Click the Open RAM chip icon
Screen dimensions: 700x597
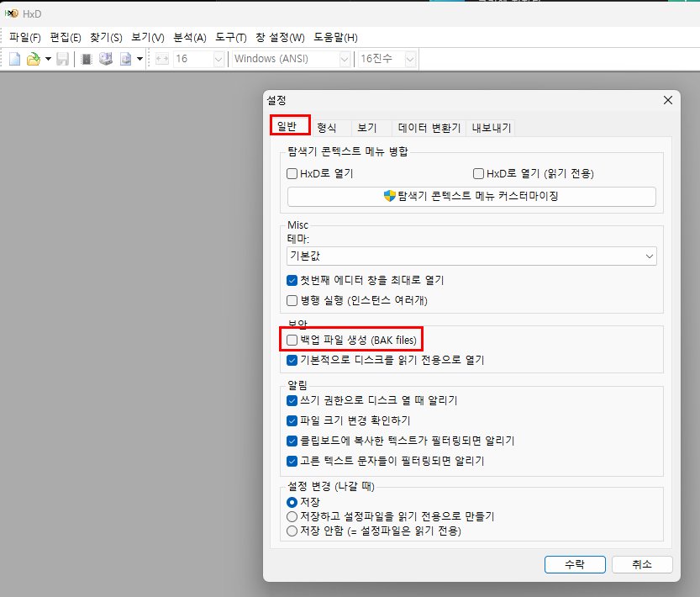87,59
